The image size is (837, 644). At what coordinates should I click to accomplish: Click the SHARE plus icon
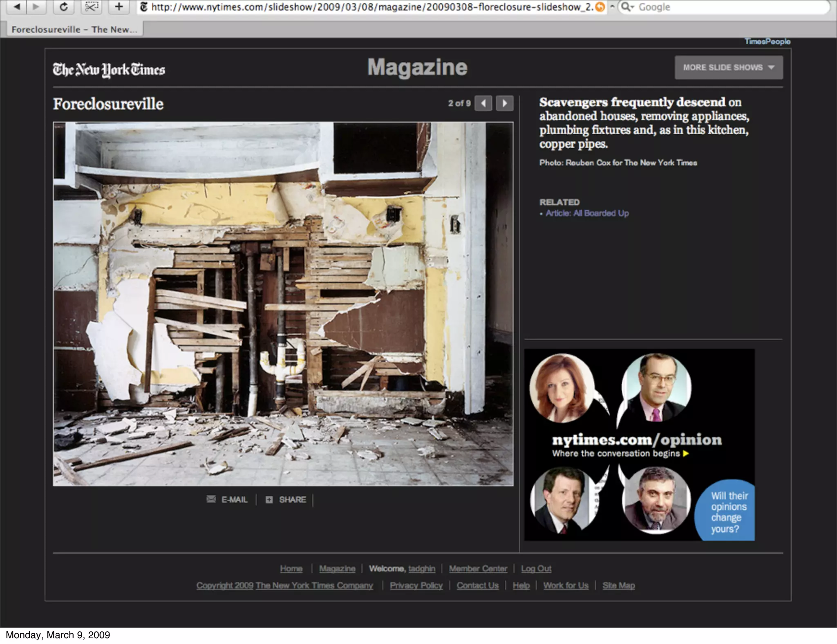269,499
